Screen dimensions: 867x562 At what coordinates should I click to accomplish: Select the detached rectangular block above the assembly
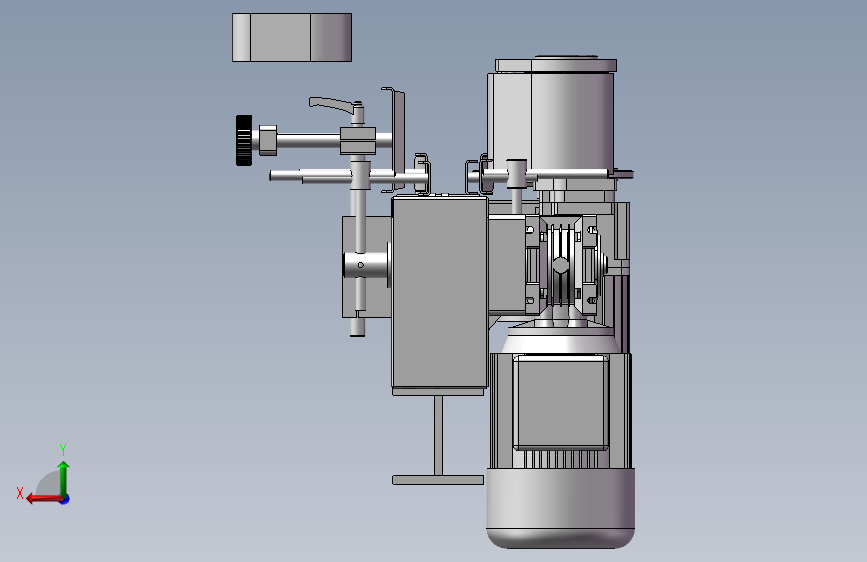pos(292,37)
